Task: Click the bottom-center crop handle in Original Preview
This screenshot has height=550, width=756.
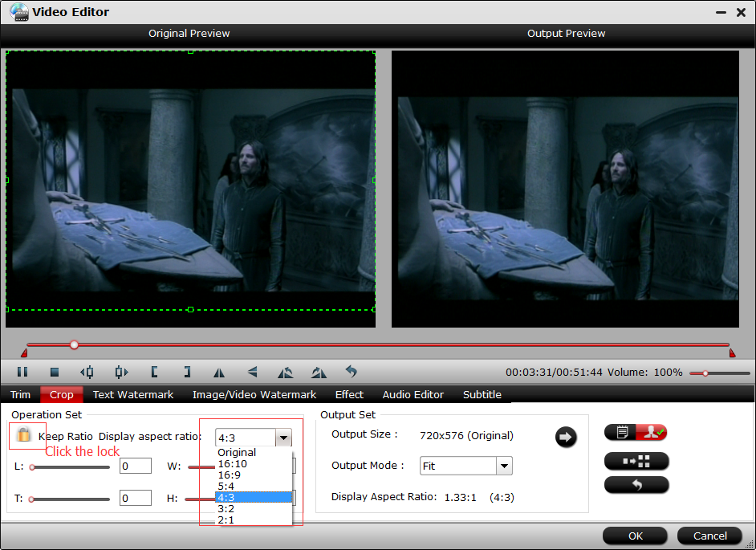Action: point(190,310)
